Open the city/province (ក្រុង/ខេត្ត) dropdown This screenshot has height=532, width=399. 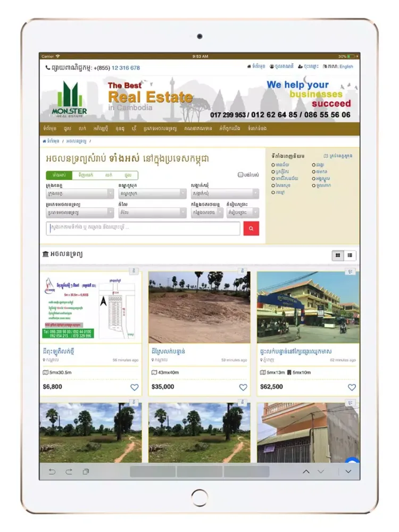point(80,194)
